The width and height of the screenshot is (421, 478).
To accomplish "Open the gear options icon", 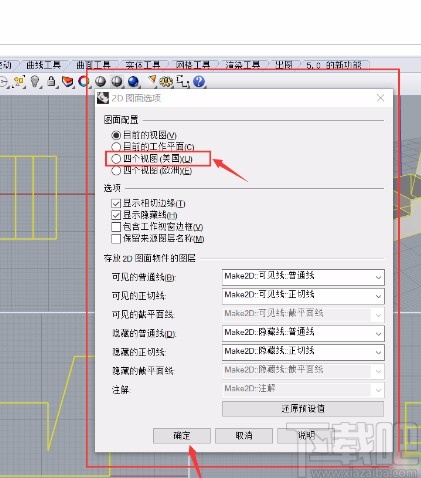I will pyautogui.click(x=166, y=81).
